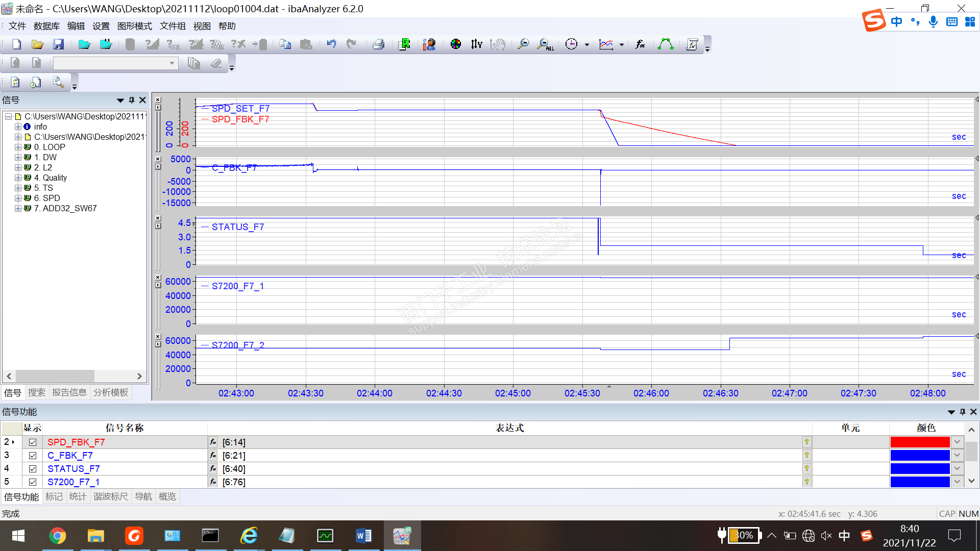This screenshot has height=551, width=980.
Task: Switch to the 统计 tab
Action: pyautogui.click(x=78, y=496)
